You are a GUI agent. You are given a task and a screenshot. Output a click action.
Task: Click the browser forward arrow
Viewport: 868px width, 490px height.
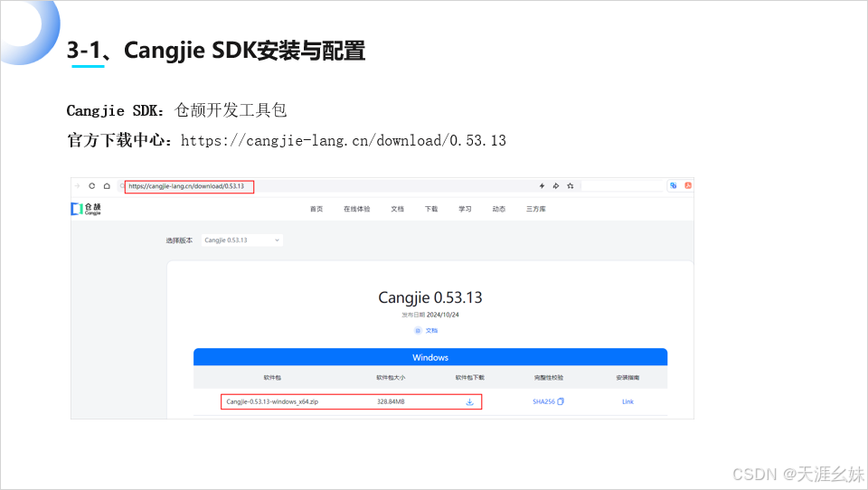pos(77,186)
